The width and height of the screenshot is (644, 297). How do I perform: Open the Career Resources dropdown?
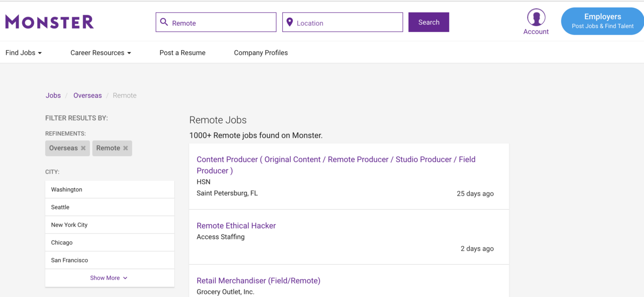tap(101, 53)
